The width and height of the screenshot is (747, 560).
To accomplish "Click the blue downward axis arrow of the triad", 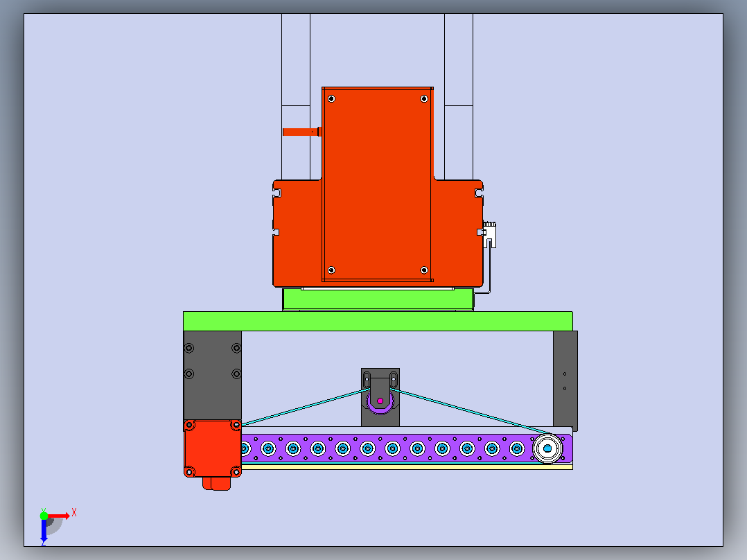I will [x=44, y=532].
